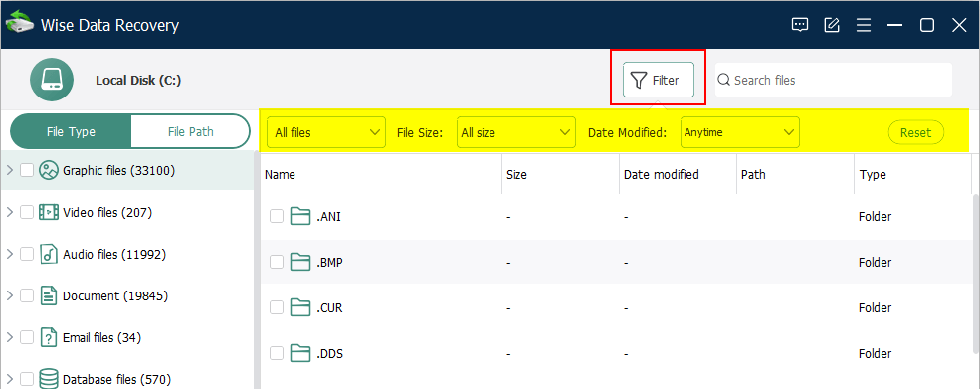
Task: Open the feedback chat icon in title bar
Action: [799, 25]
